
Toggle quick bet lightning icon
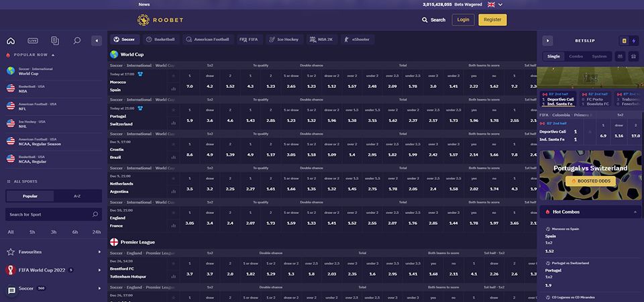[634, 41]
